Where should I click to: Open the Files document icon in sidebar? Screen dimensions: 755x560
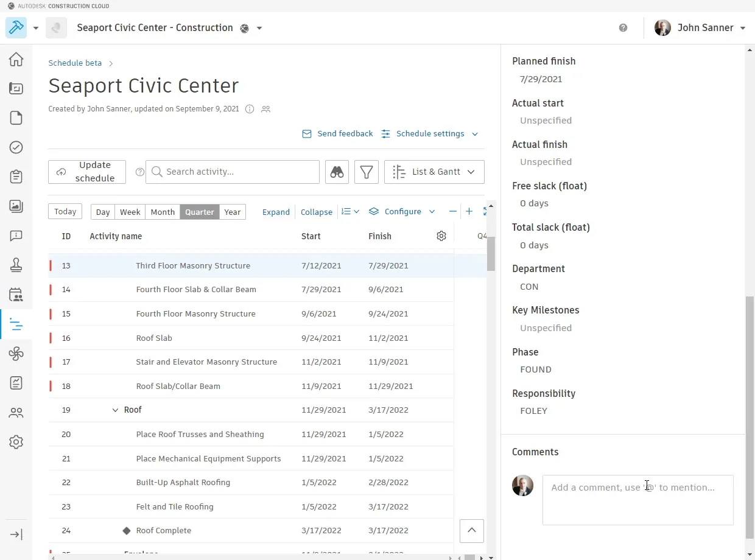[16, 117]
